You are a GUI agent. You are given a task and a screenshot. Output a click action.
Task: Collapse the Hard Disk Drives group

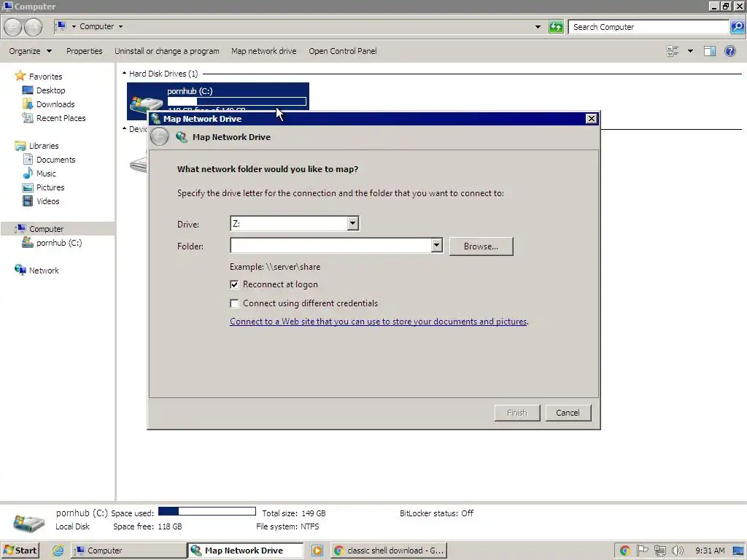(124, 74)
